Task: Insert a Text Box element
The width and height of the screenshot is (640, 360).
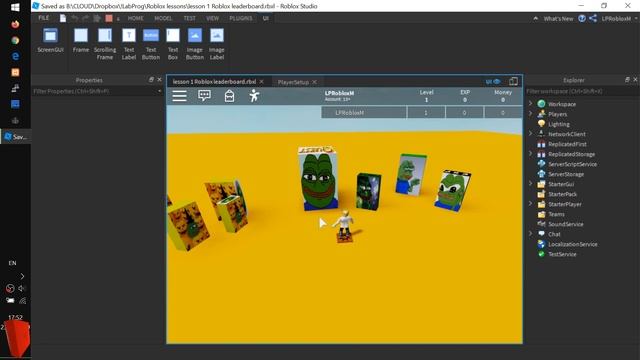Action: coord(173,44)
